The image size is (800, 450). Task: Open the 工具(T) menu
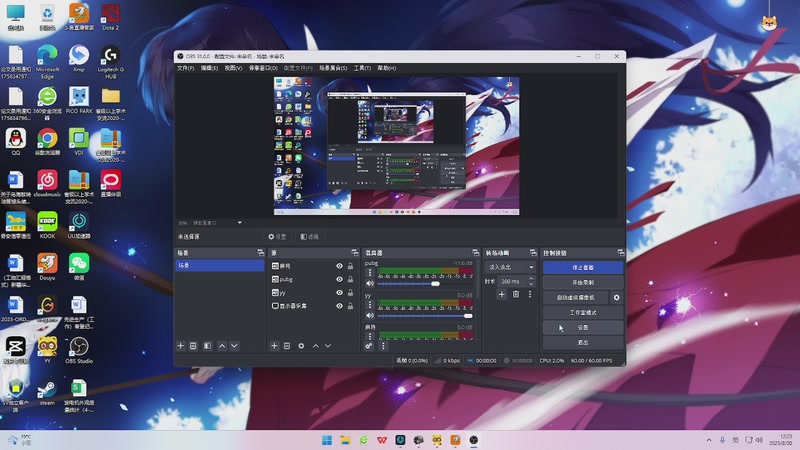point(362,68)
